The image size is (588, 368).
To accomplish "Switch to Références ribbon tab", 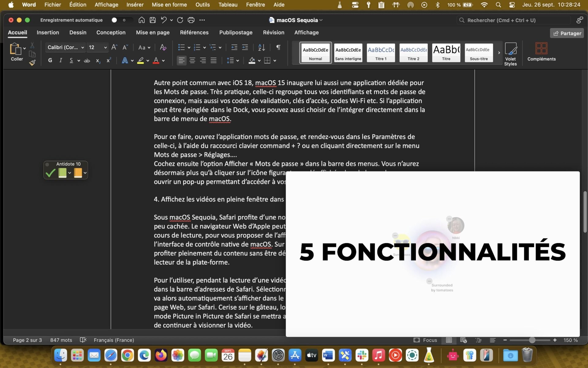I will click(194, 33).
